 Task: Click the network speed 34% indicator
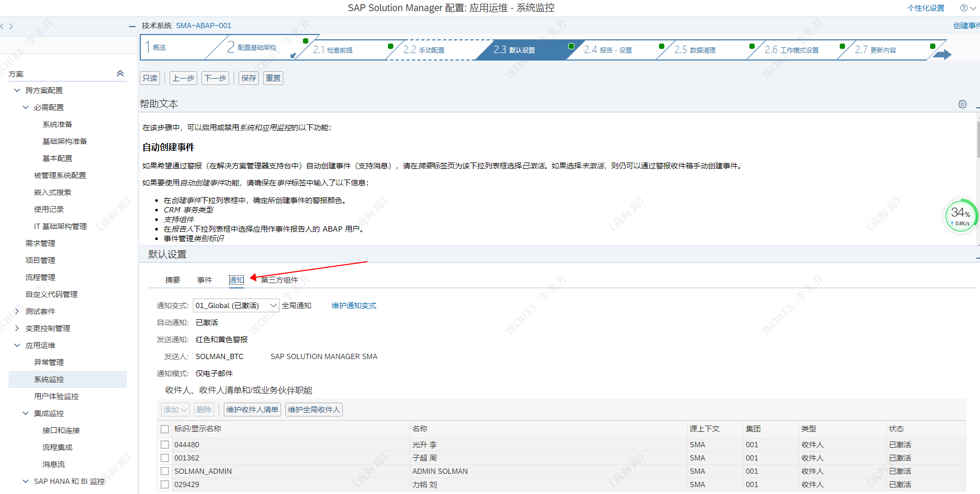click(961, 216)
